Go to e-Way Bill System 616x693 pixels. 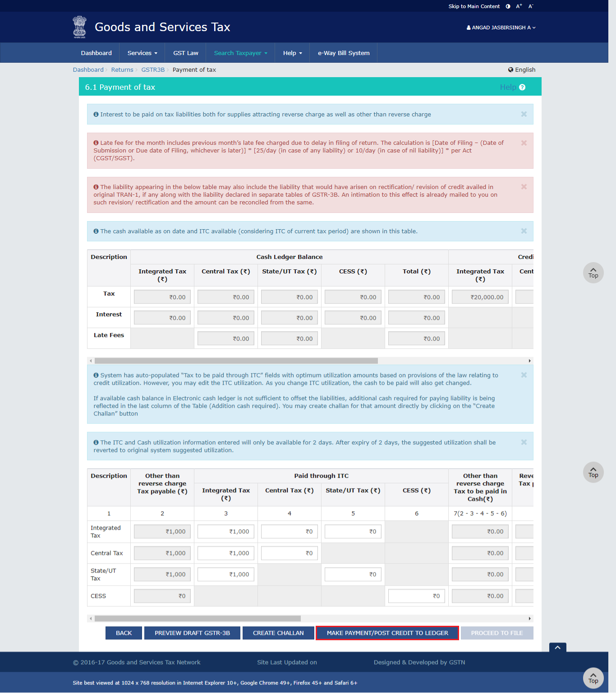(x=344, y=53)
